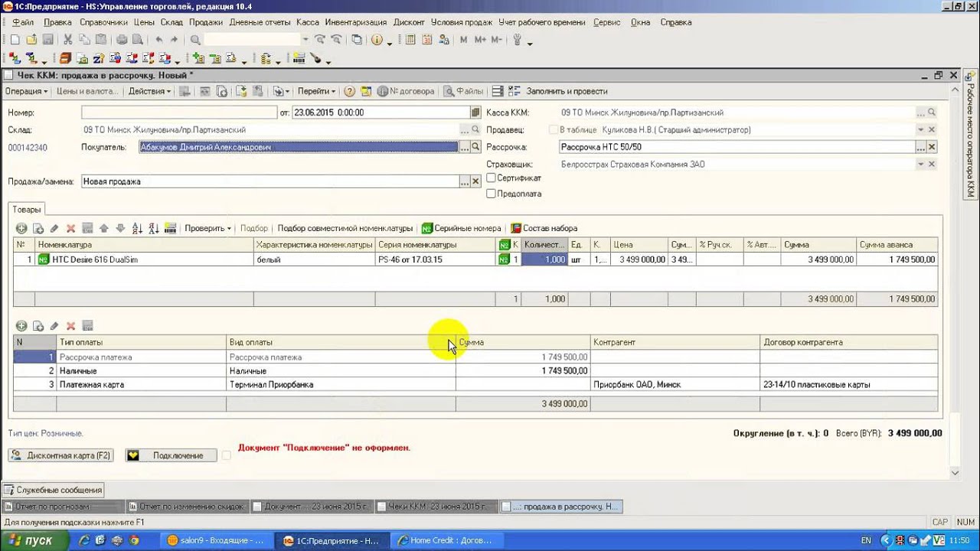
Task: Click the № договора button
Action: coord(405,91)
